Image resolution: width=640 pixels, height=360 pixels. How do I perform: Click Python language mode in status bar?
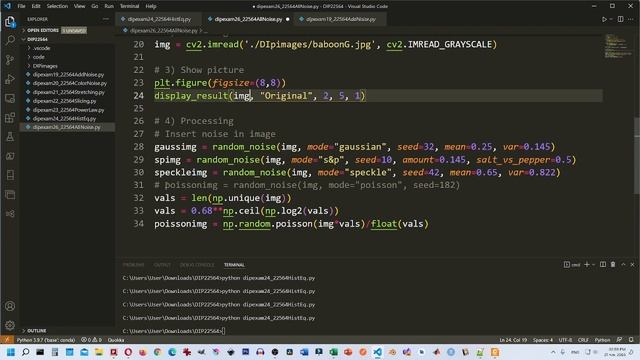(x=602, y=340)
